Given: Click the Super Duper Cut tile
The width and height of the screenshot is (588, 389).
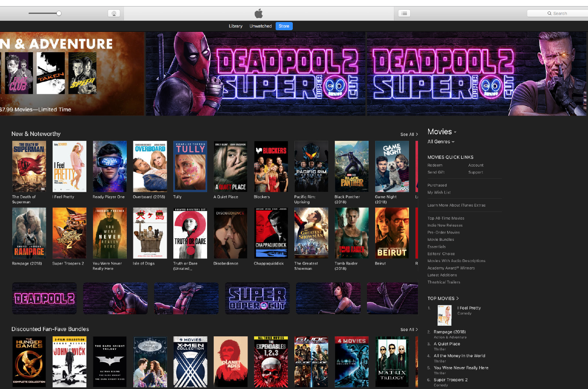Looking at the screenshot, I should pyautogui.click(x=257, y=298).
